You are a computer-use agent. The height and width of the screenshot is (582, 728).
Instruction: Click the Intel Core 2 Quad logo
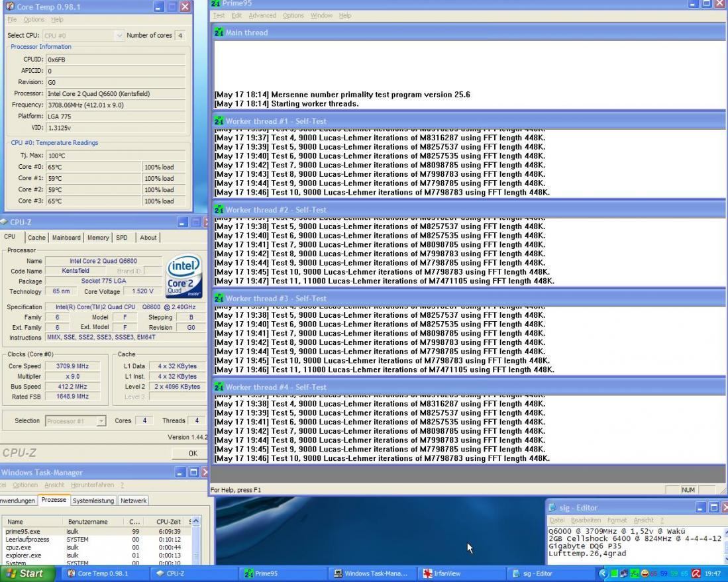(x=184, y=275)
